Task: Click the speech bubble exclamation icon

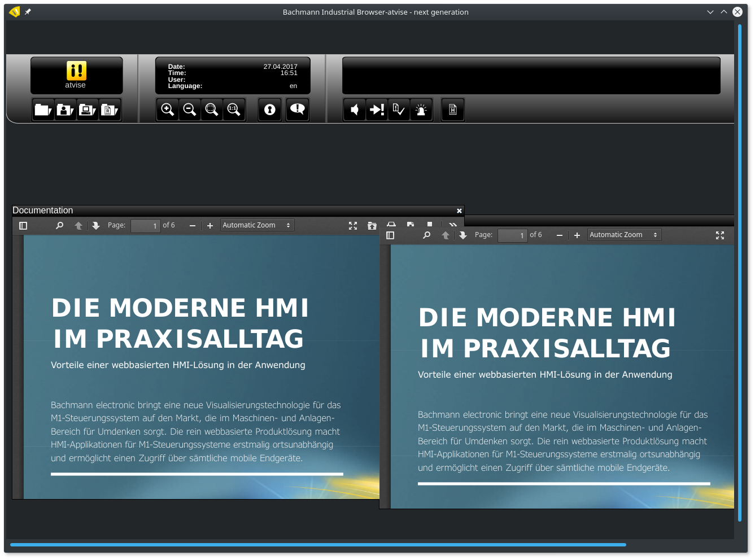Action: (x=297, y=110)
